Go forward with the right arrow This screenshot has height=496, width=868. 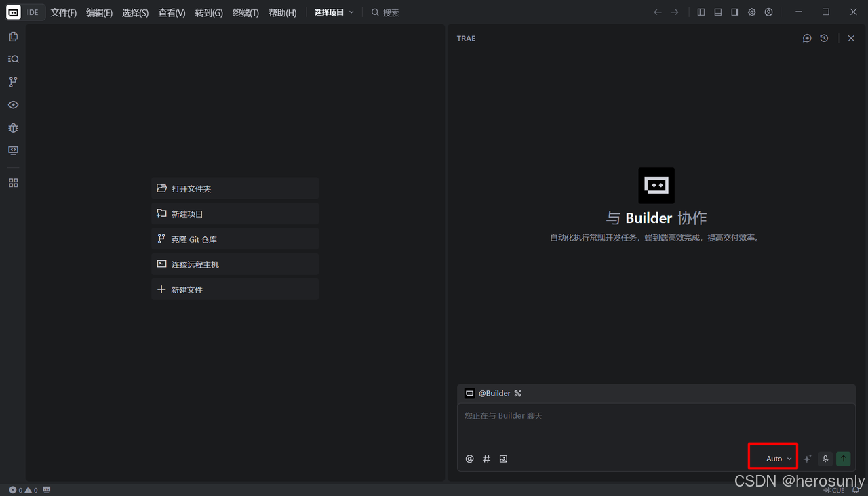[x=674, y=12]
